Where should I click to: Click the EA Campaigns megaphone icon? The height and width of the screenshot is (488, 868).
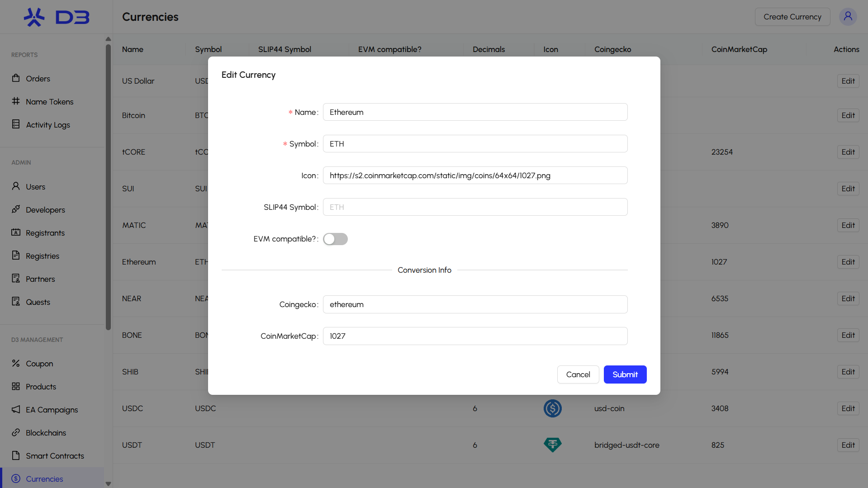[16, 409]
